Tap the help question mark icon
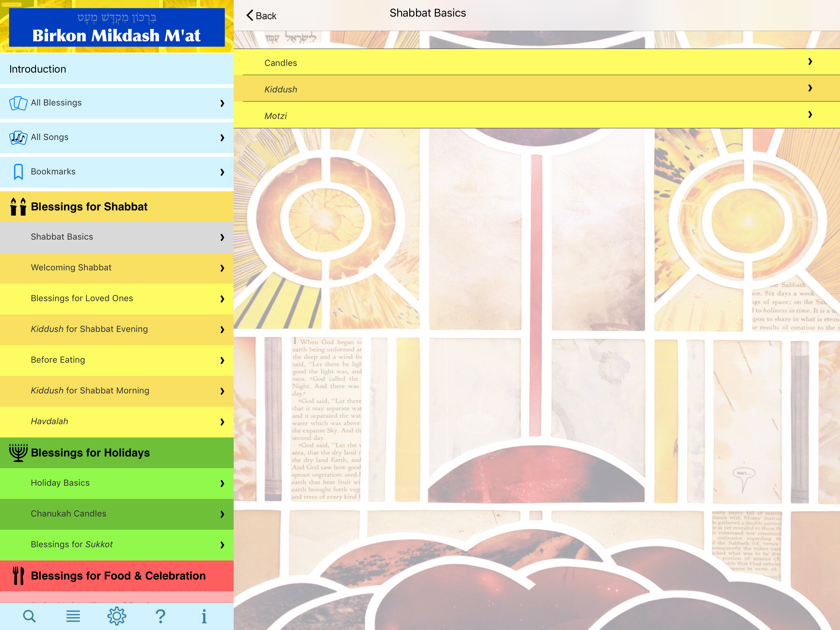840x630 pixels. [160, 616]
